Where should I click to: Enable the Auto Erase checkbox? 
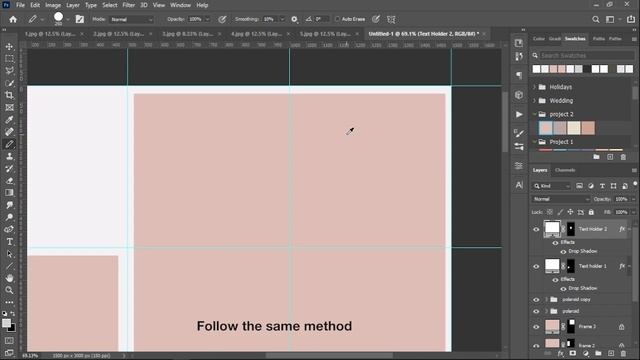point(337,19)
